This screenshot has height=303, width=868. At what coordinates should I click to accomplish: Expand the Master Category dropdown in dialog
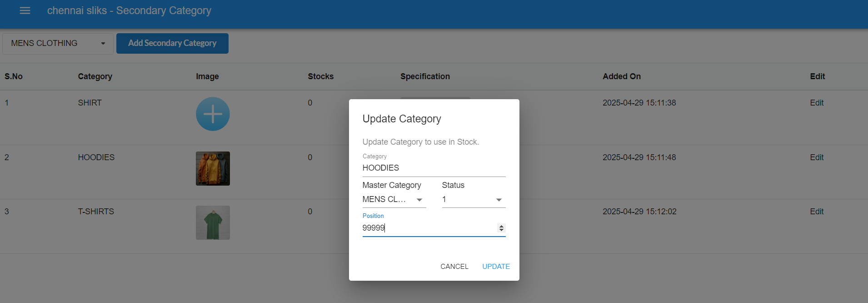coord(394,200)
